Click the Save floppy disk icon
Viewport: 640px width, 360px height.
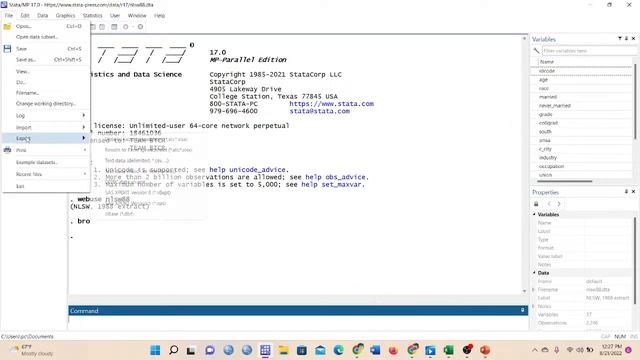tap(7, 49)
